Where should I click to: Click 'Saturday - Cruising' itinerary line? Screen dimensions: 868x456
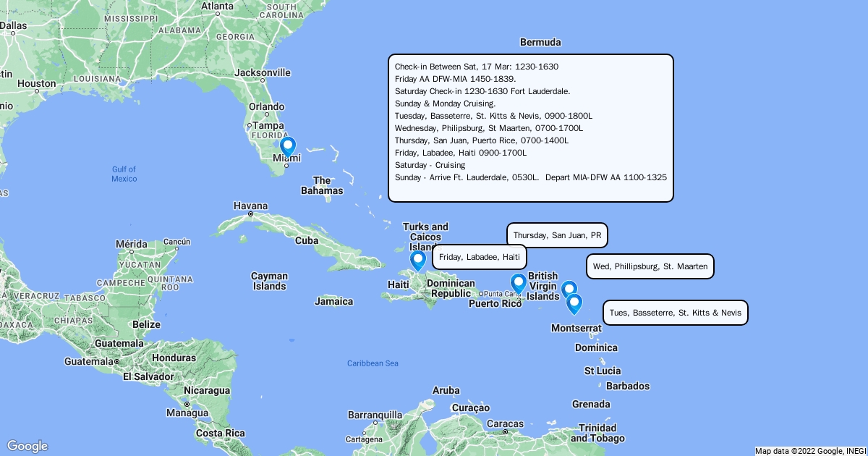coord(430,165)
